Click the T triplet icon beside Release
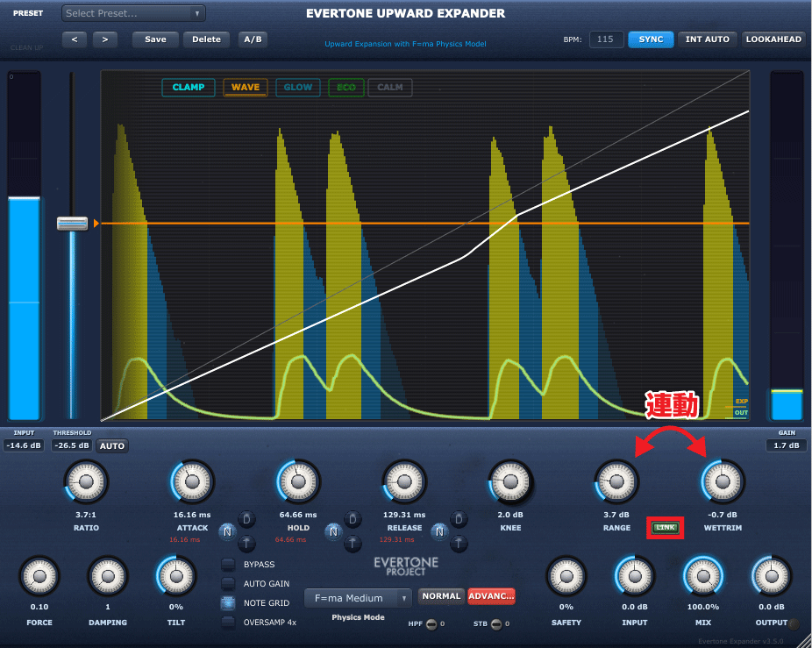The width and height of the screenshot is (812, 648). [458, 544]
